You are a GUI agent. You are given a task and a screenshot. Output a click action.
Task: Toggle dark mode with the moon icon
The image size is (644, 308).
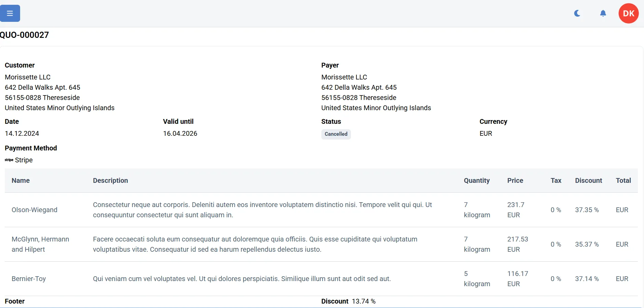[x=577, y=13]
